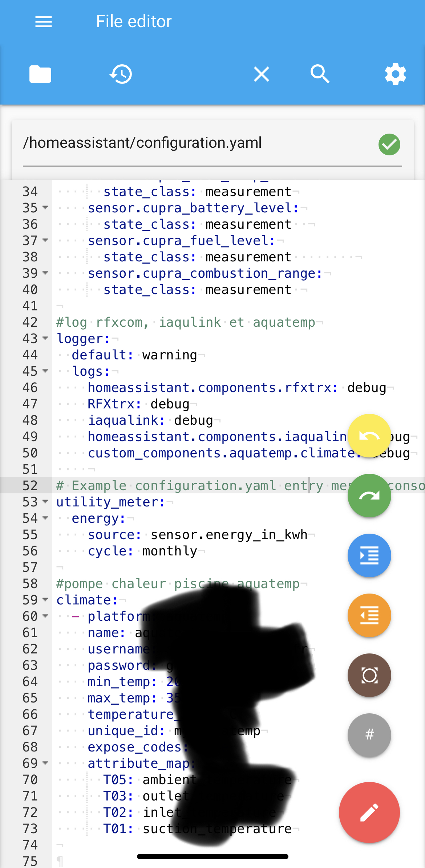Place cursor on line 56 cycle monthly

point(169,551)
